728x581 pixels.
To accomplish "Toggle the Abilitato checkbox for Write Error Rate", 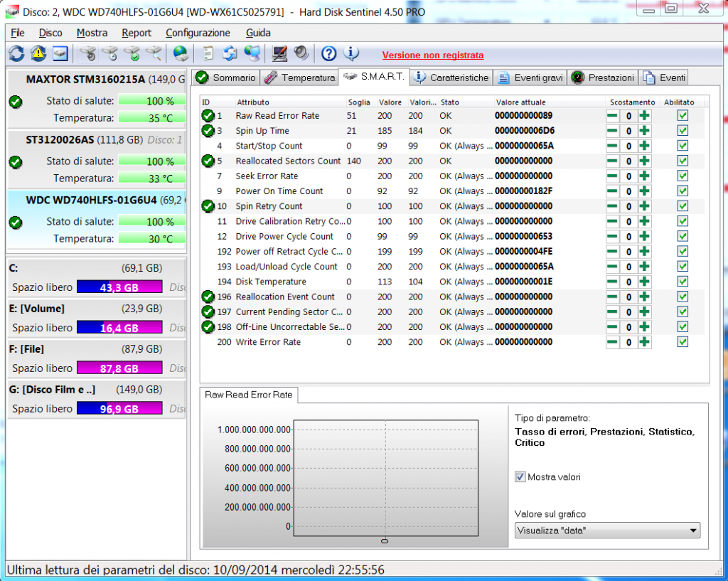I will click(682, 342).
